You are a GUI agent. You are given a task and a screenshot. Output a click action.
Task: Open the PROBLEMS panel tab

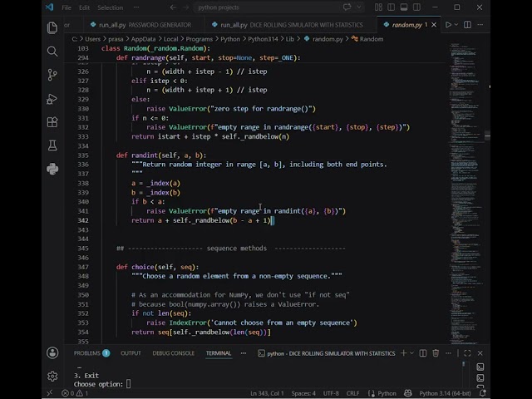coord(91,353)
